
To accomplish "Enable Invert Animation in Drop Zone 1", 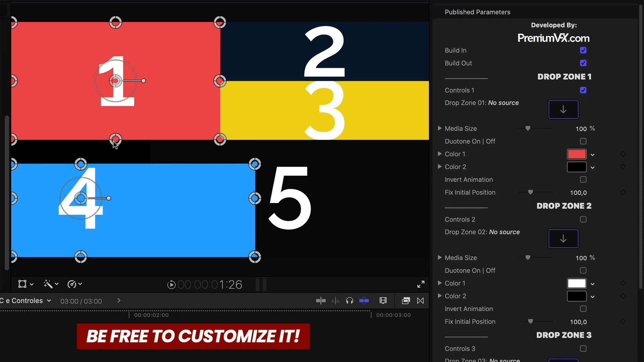I will [x=583, y=180].
